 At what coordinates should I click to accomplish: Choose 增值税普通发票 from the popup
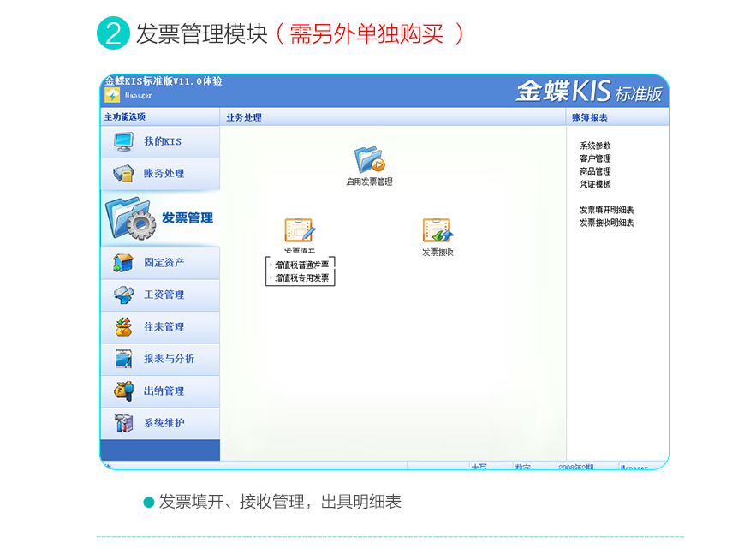[301, 265]
